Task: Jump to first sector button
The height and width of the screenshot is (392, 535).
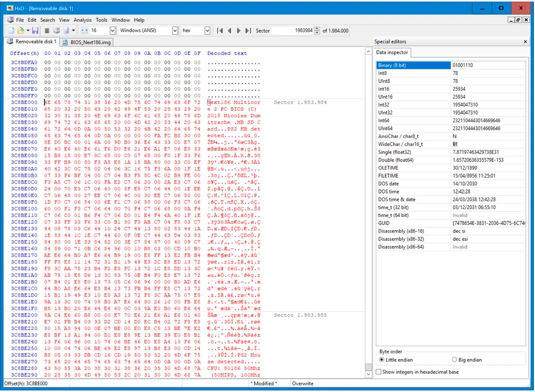Action: (x=219, y=31)
